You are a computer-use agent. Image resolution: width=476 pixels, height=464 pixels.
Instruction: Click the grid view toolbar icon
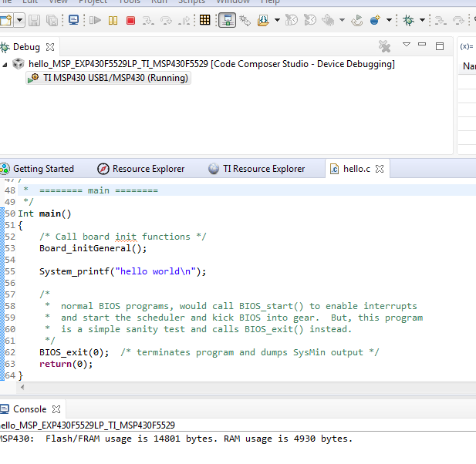204,20
